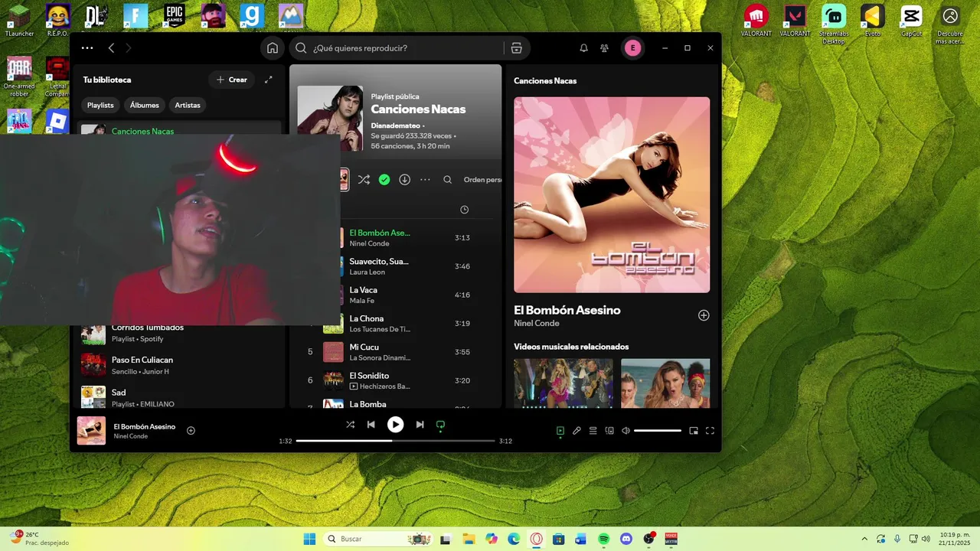Enter full screen mode
Screen dimensions: 980x551
(x=710, y=431)
